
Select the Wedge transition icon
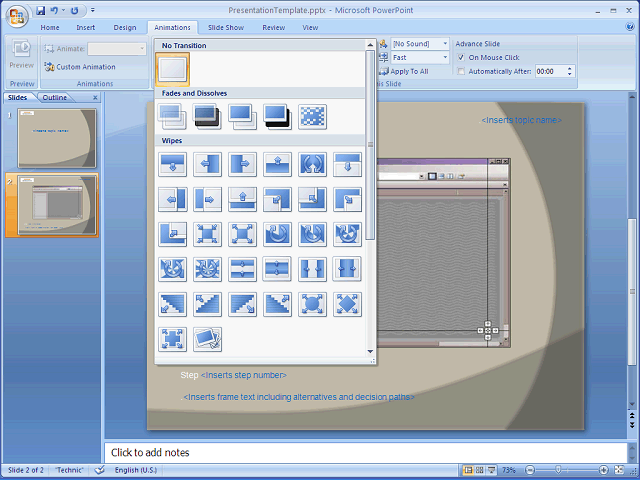tap(312, 164)
